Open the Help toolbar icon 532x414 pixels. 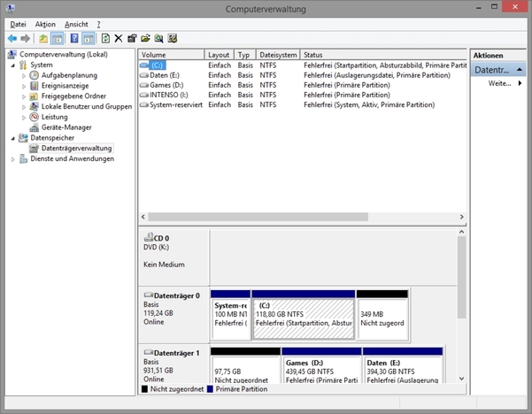click(x=74, y=39)
